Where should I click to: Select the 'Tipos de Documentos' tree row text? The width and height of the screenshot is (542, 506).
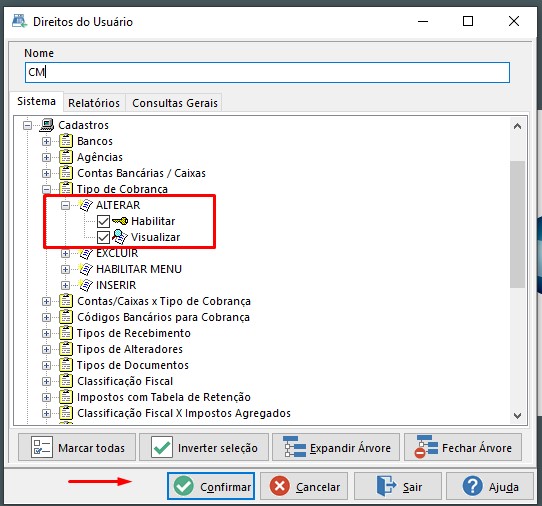click(133, 365)
